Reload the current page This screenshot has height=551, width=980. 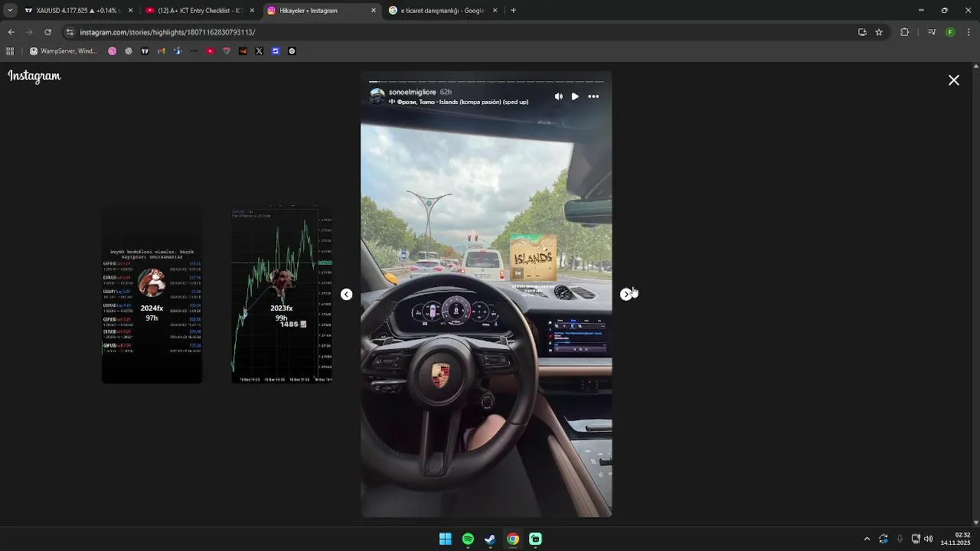coord(47,32)
